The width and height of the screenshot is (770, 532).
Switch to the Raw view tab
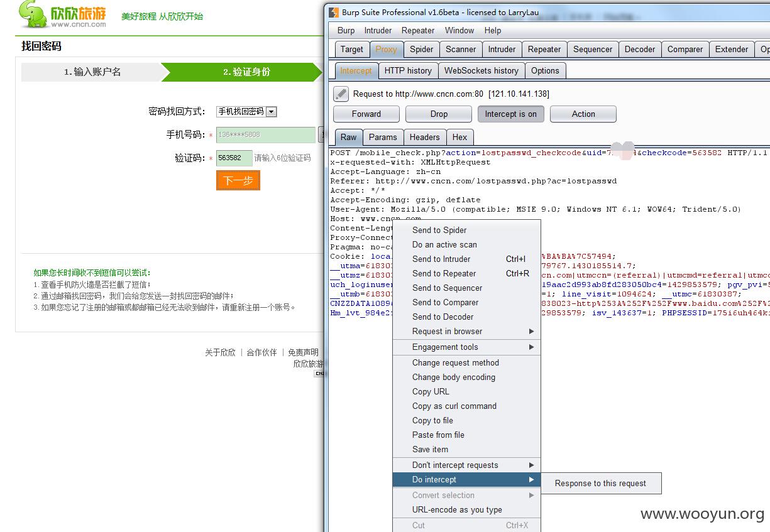pos(348,138)
